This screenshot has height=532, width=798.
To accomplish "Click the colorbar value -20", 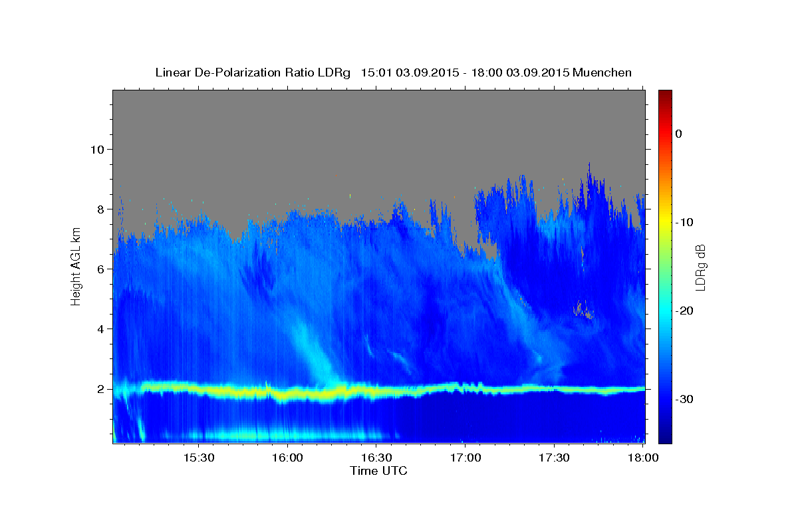I will pos(684,311).
